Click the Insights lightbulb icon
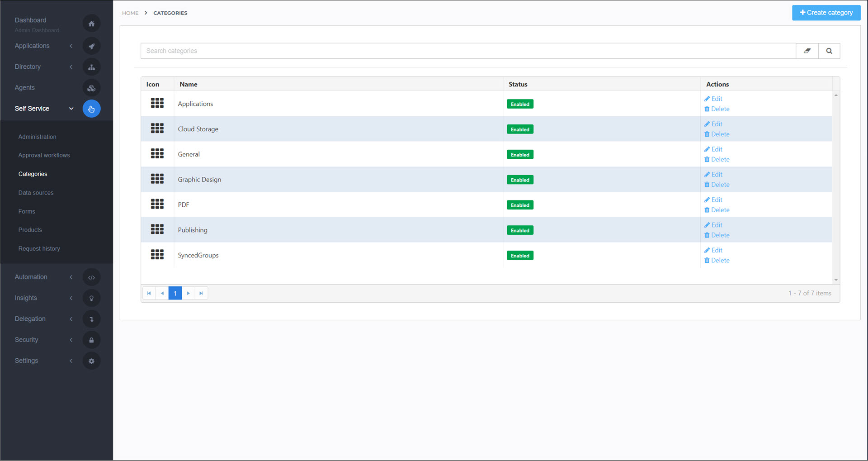This screenshot has width=868, height=461. (x=91, y=298)
